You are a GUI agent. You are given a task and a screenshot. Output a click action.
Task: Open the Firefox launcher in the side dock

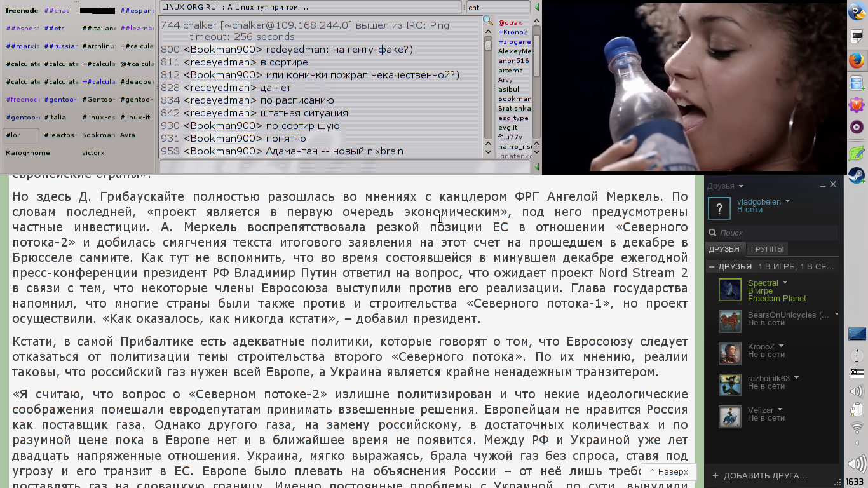pyautogui.click(x=857, y=61)
